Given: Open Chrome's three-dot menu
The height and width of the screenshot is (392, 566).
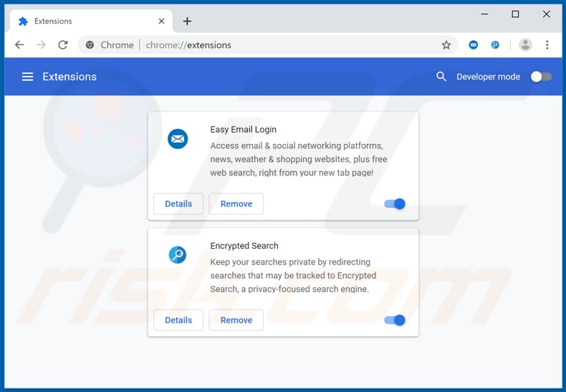Looking at the screenshot, I should click(x=547, y=44).
